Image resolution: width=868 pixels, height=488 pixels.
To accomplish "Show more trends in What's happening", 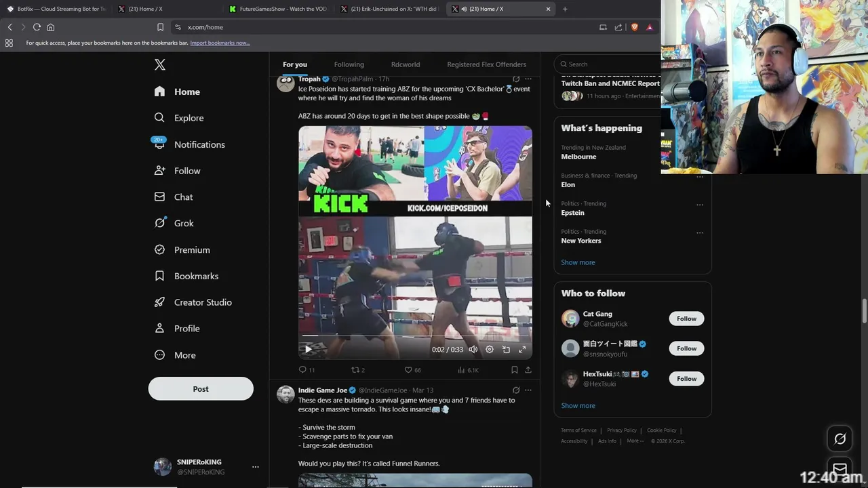I will 578,262.
